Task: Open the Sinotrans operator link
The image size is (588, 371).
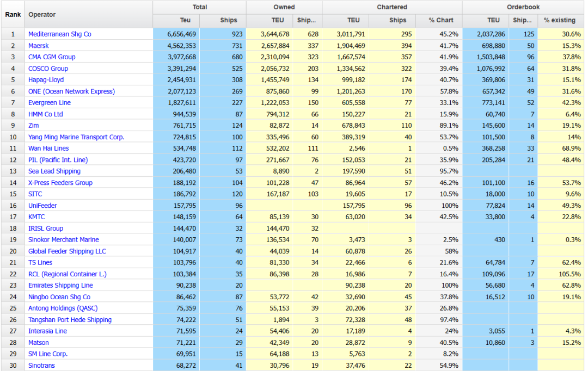Action: (x=41, y=366)
